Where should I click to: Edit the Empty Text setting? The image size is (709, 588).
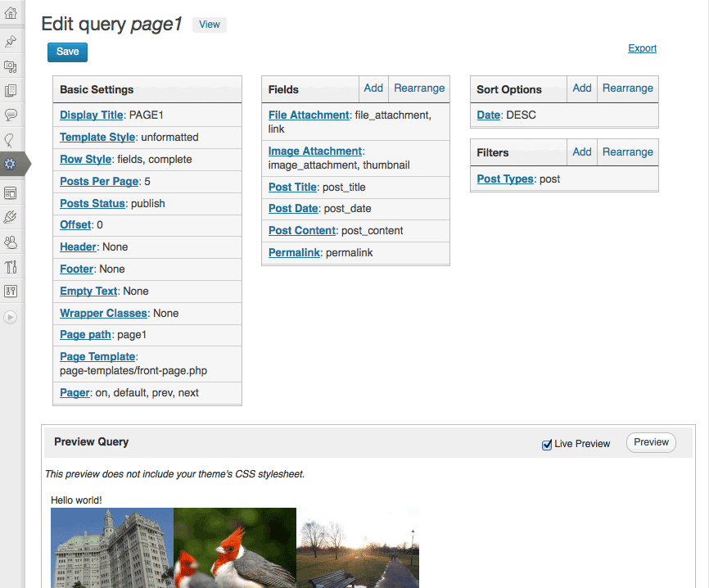click(x=88, y=292)
